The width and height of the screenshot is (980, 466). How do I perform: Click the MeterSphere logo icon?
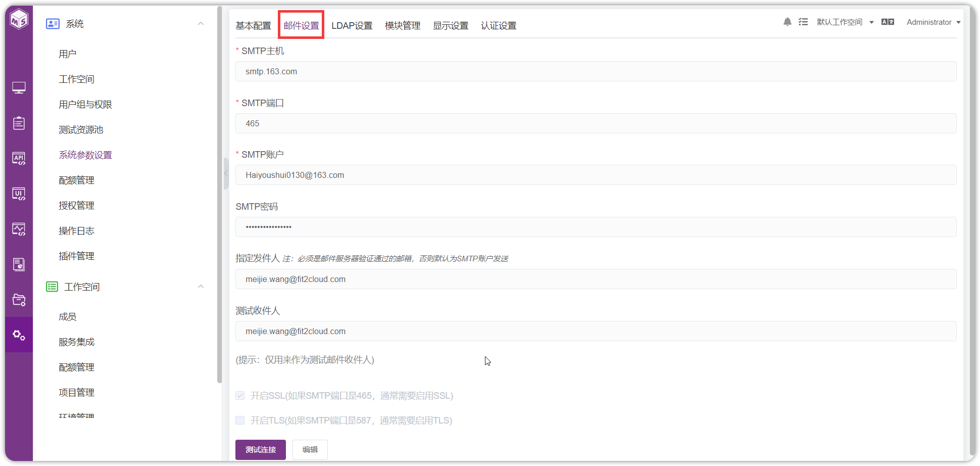[x=19, y=19]
